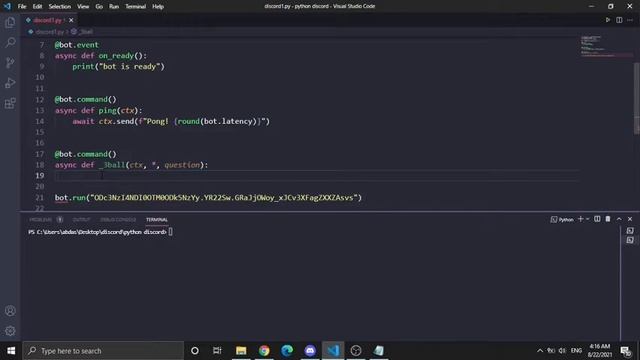This screenshot has width=640, height=360.
Task: Click the terminal prompt input area
Action: pos(170,232)
